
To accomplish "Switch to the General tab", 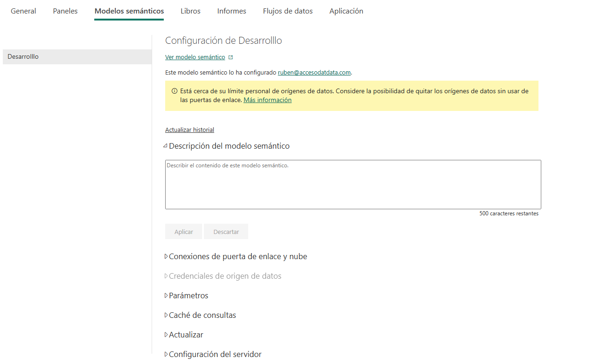I will point(23,11).
